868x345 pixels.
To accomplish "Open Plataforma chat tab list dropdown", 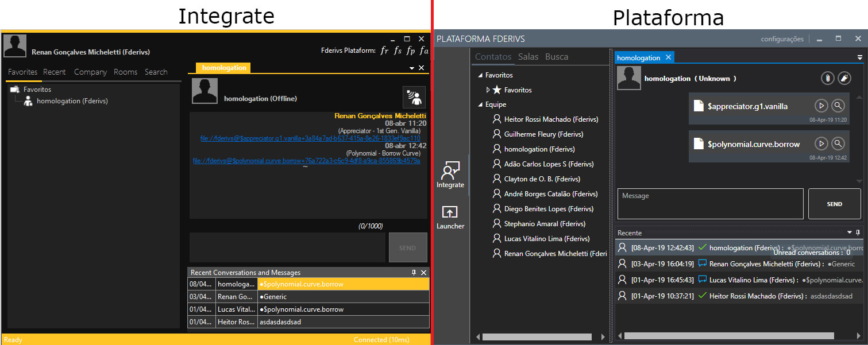I will pyautogui.click(x=859, y=57).
